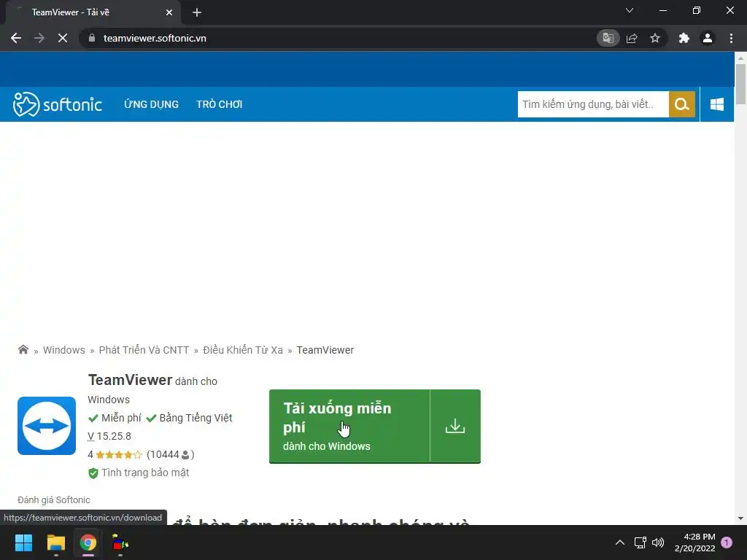Click the Miễn phí label
Viewport: 747px width, 560px height.
pos(121,418)
